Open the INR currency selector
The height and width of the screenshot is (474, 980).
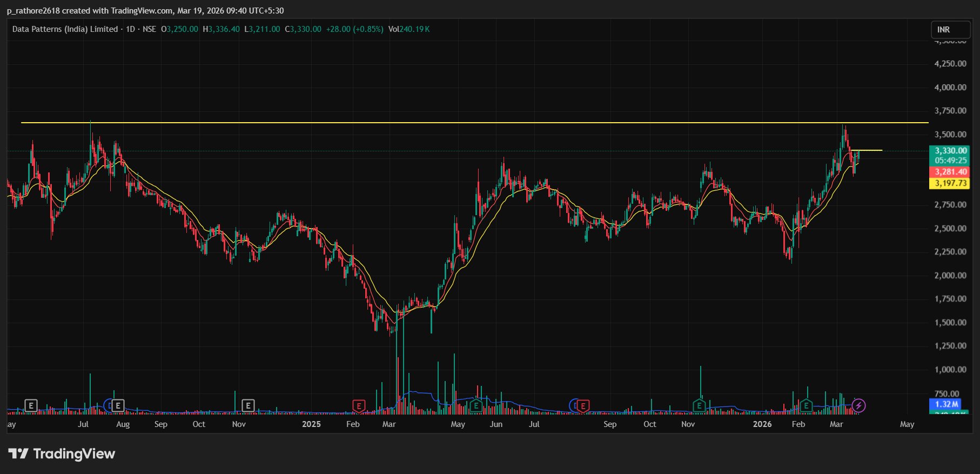pos(950,30)
